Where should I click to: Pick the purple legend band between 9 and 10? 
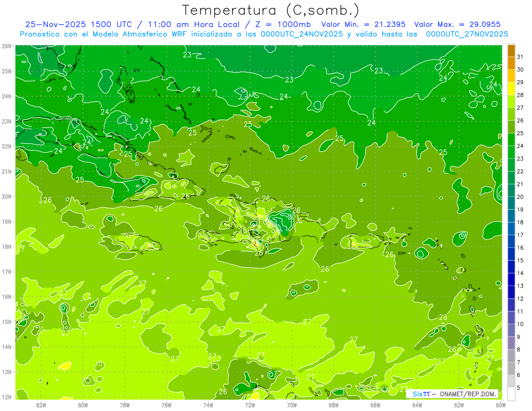tap(511, 330)
